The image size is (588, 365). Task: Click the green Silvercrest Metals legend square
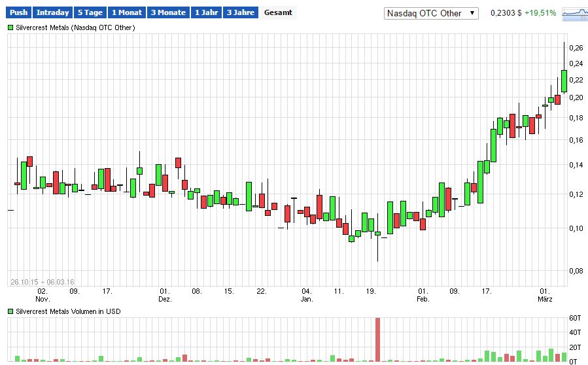pos(10,27)
